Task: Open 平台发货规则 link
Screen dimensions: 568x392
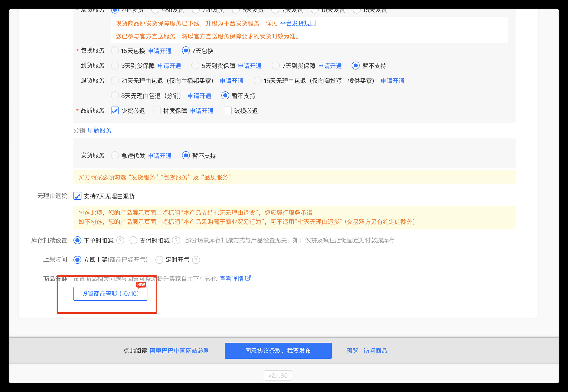Action: [298, 23]
